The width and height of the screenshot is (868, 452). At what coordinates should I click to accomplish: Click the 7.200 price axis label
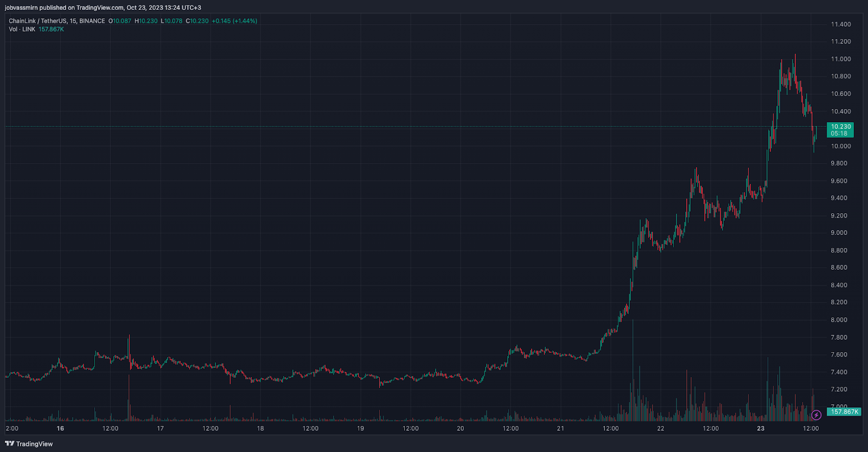coord(839,389)
